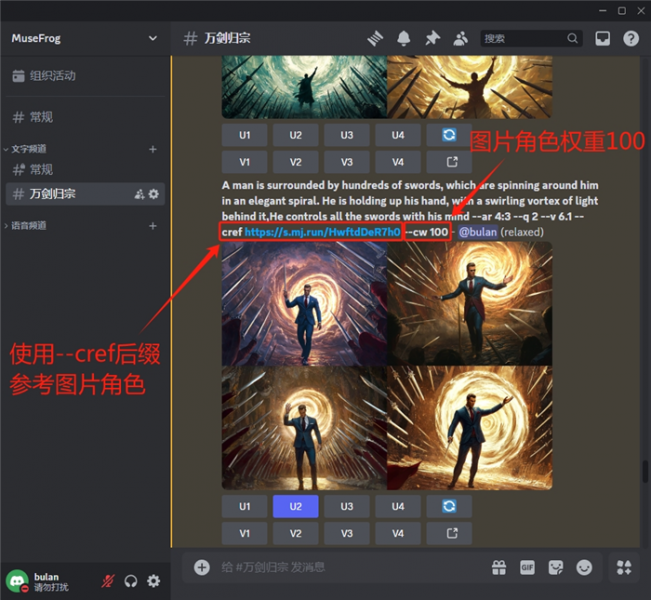Viewport: 651px width, 600px height.
Task: Click U1 in lower button row
Action: coord(245,507)
